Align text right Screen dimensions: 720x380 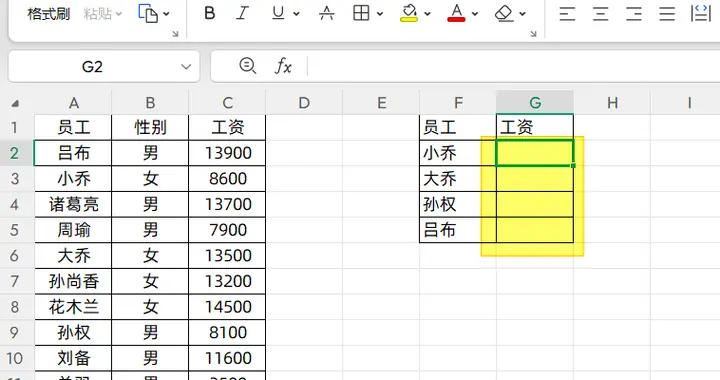coord(634,14)
